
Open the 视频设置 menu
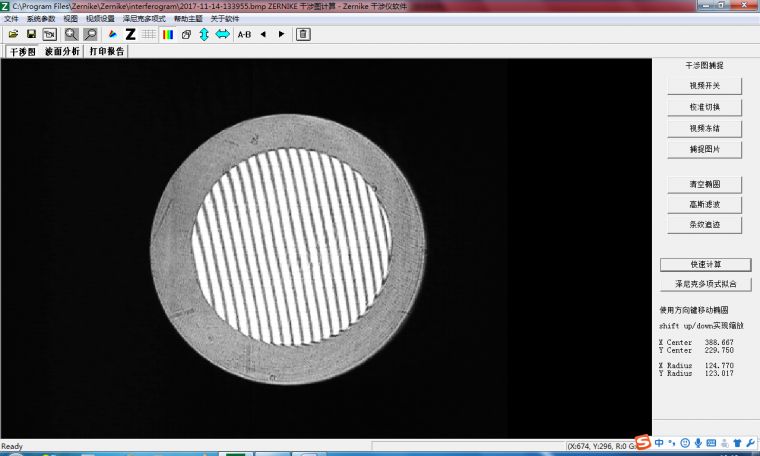(100, 19)
